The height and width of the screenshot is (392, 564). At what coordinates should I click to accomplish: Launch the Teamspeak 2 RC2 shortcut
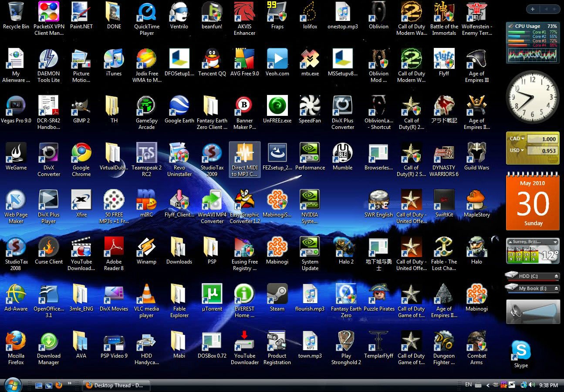tap(147, 160)
